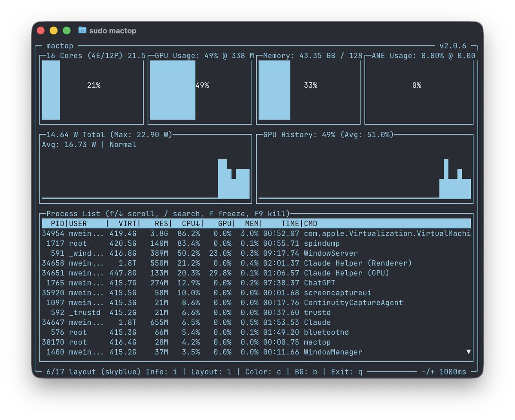Select the WindowServer process row
This screenshot has height=420, width=515.
click(x=256, y=253)
